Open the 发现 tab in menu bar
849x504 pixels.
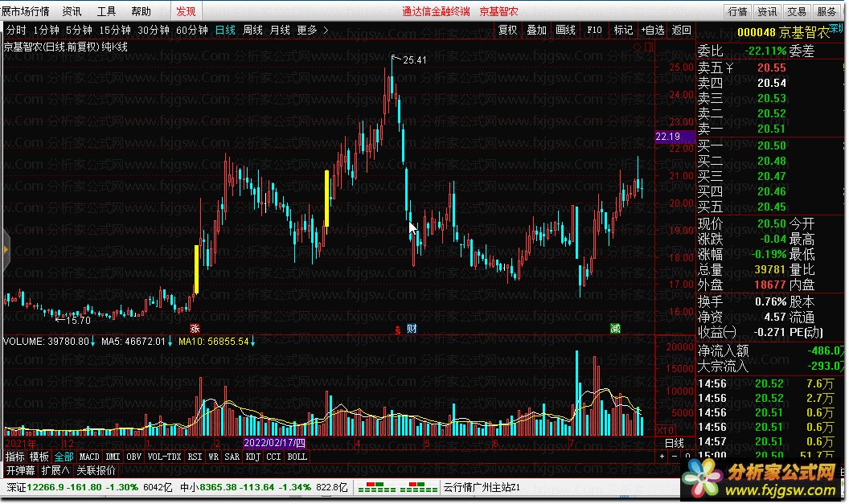pos(186,11)
